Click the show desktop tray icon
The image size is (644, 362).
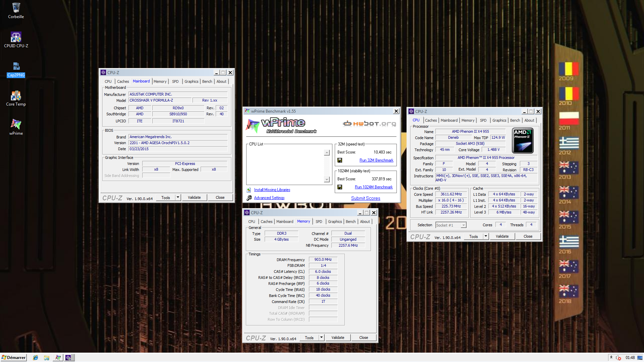(x=640, y=358)
